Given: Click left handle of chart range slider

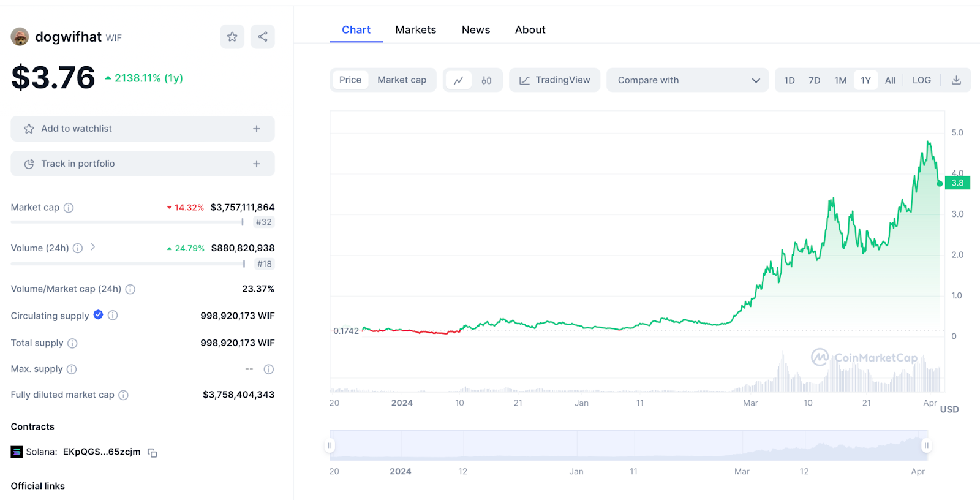Looking at the screenshot, I should pos(330,445).
